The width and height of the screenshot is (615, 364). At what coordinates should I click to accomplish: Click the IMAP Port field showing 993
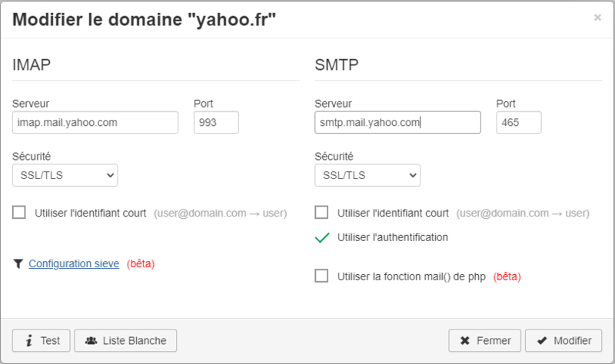point(216,122)
